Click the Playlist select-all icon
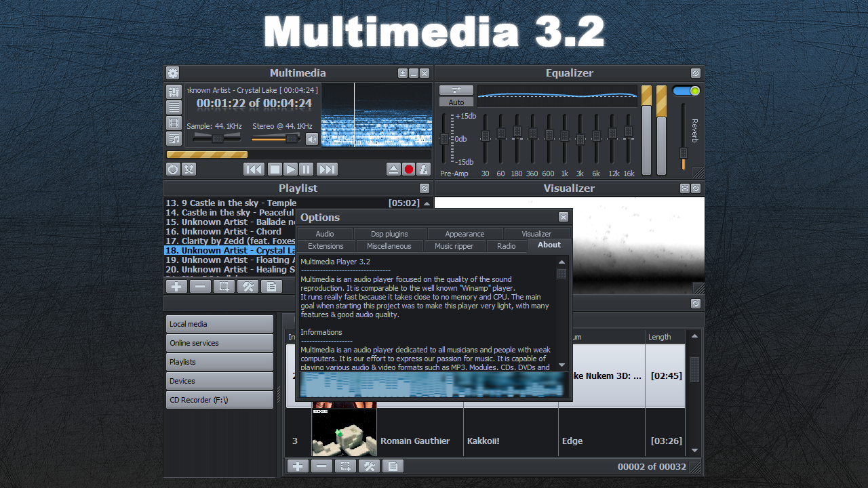 [224, 287]
